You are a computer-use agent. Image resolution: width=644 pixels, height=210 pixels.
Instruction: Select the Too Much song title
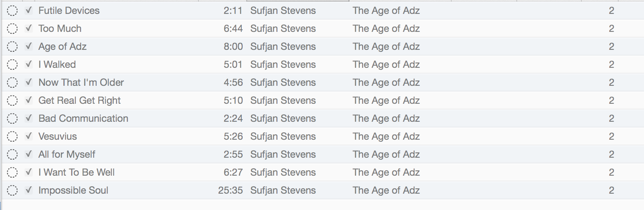(60, 29)
